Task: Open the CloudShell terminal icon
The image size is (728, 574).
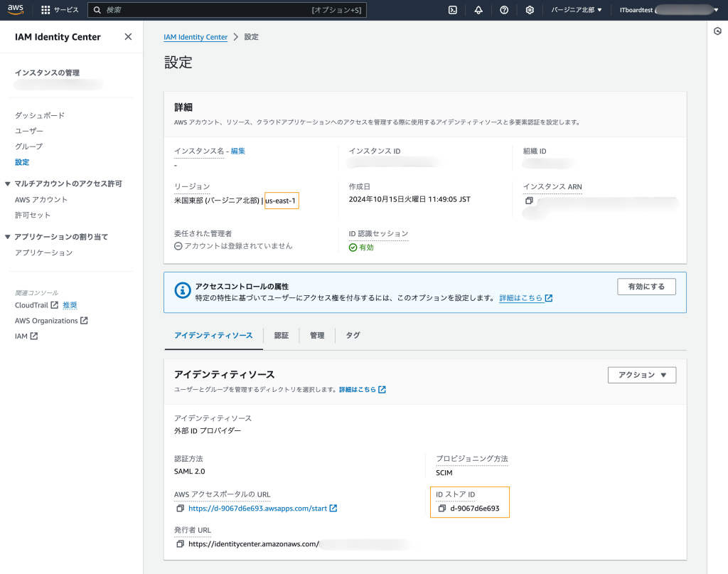Action: click(452, 10)
